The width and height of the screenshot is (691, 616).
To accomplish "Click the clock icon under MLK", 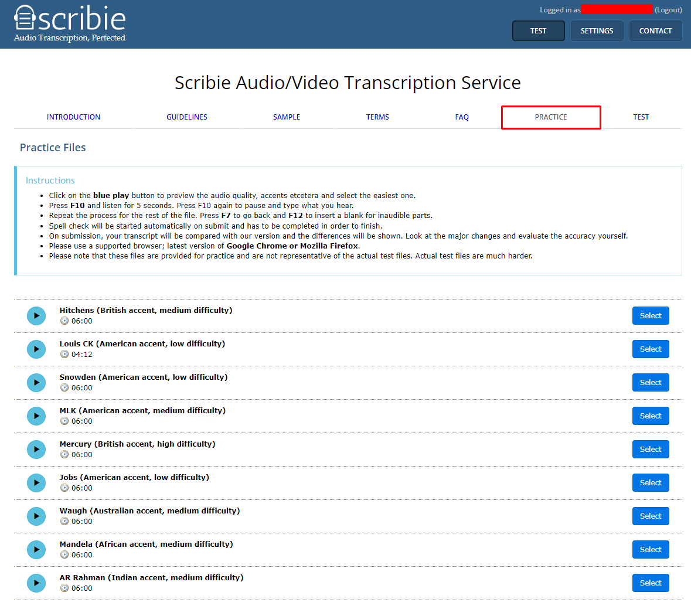I will point(64,421).
